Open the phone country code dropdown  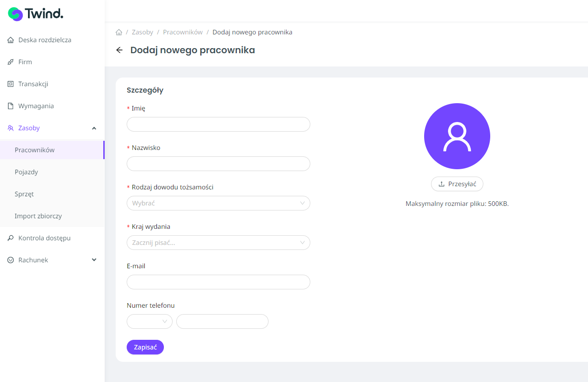(x=150, y=321)
